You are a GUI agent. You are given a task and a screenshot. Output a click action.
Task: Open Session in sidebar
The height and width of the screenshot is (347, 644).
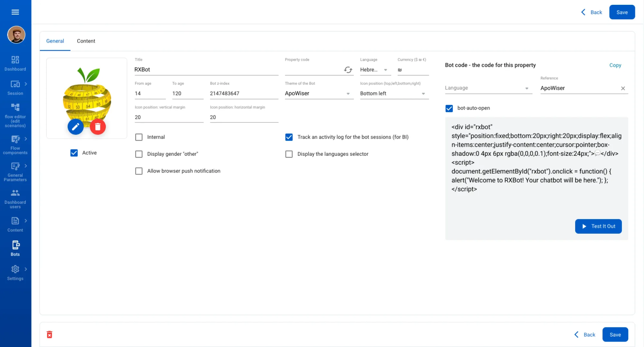coord(15,88)
